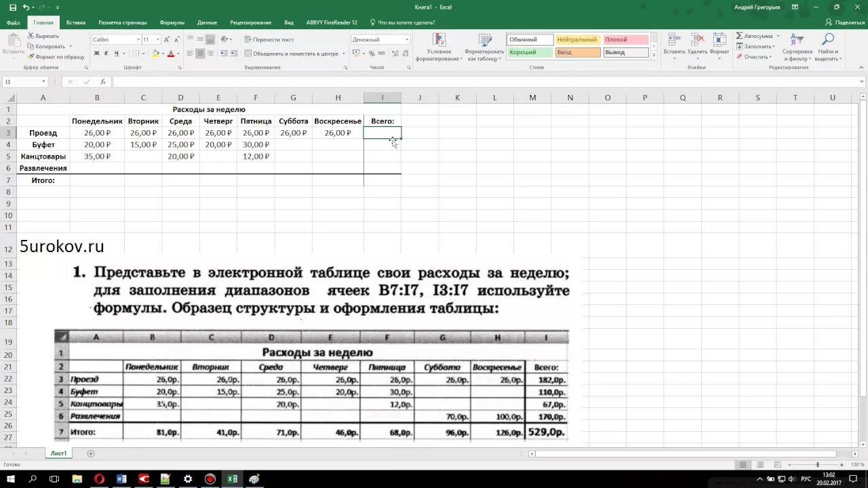Apply the Плохой cell style
This screenshot has height=488, width=868.
[625, 39]
